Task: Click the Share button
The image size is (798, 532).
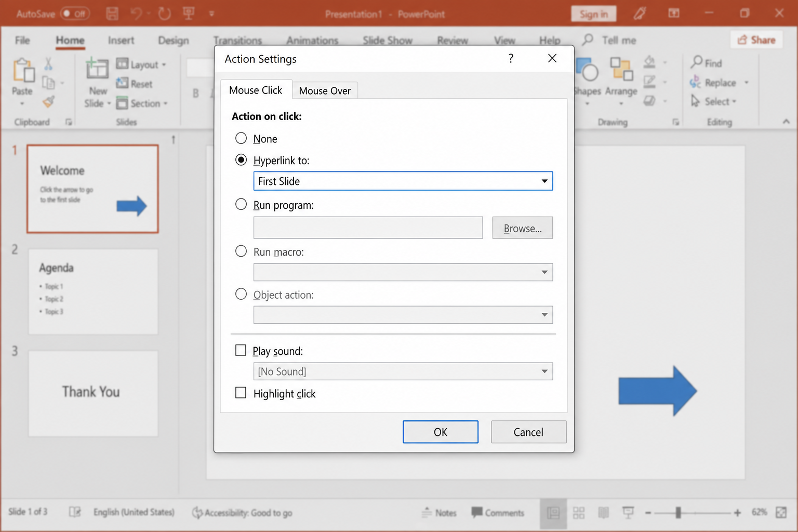Action: coord(756,40)
